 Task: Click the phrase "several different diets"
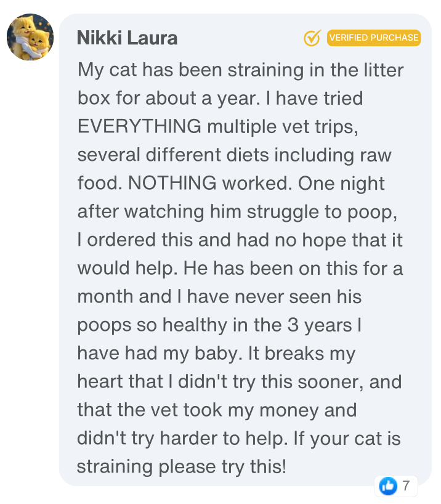(x=173, y=155)
